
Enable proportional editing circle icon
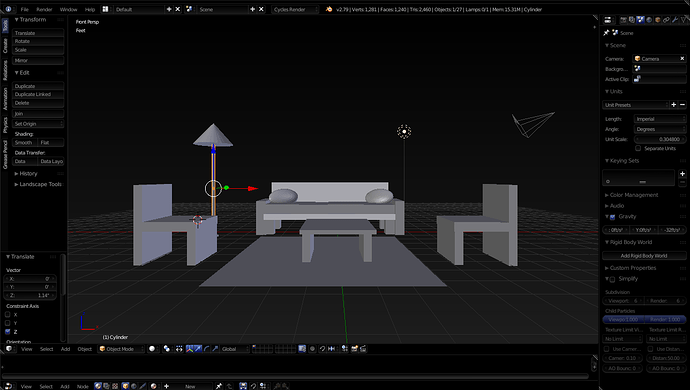[312, 349]
